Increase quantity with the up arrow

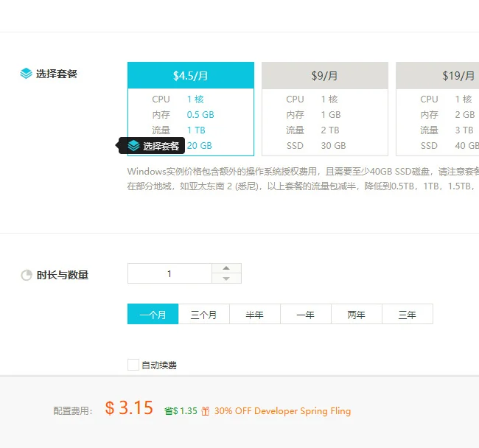(226, 268)
